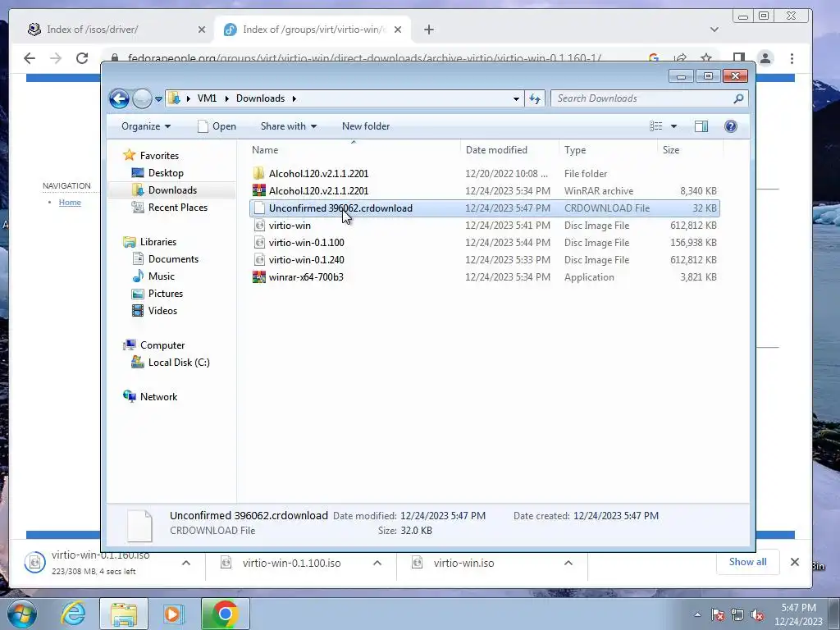
Task: Click Open in the Explorer toolbar
Action: (x=217, y=126)
